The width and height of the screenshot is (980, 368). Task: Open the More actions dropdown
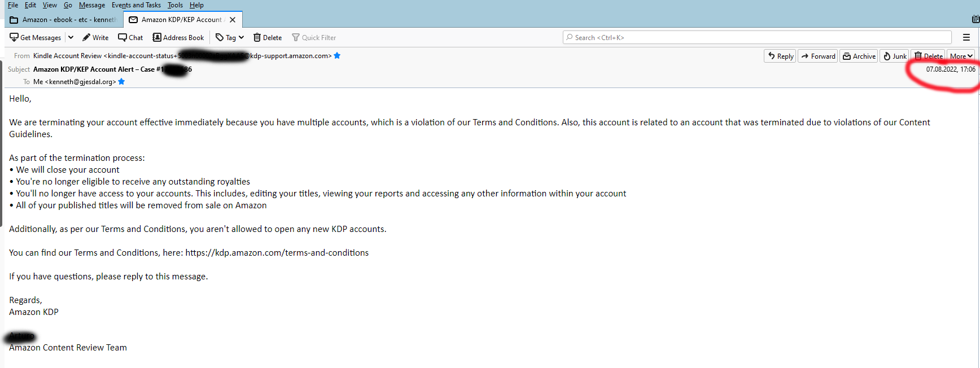point(961,56)
